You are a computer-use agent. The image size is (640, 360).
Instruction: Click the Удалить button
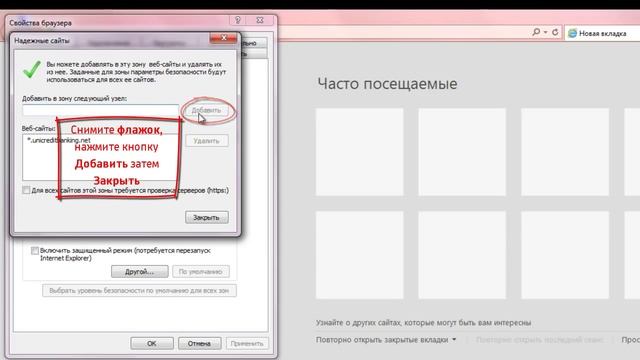[x=207, y=141]
